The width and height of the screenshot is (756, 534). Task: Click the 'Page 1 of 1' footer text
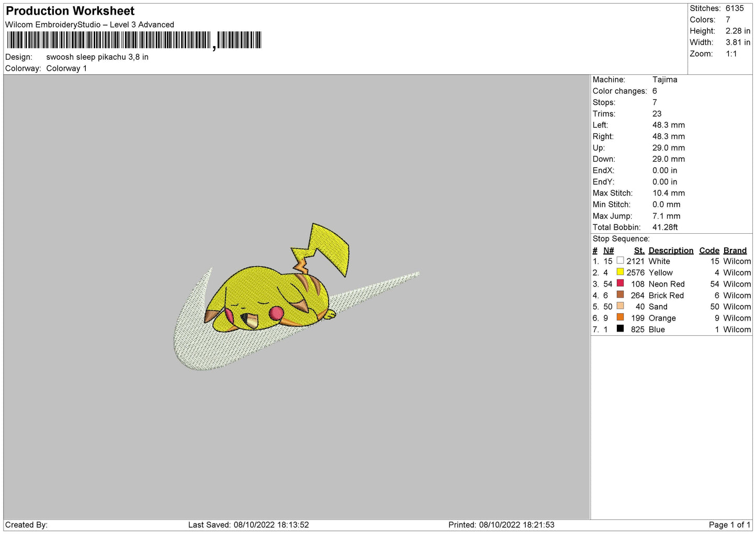(729, 525)
